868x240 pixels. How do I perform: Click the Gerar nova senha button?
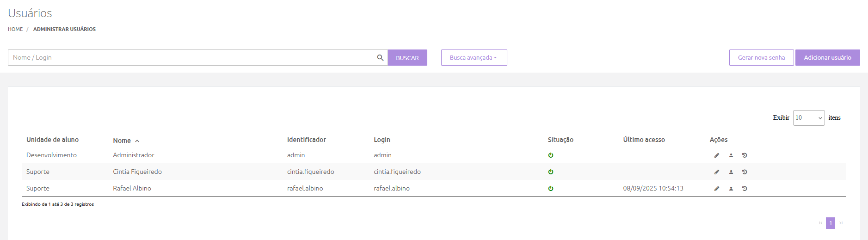(761, 58)
